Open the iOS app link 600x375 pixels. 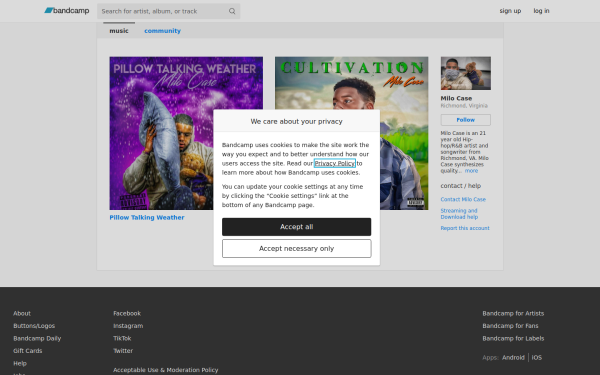point(536,357)
